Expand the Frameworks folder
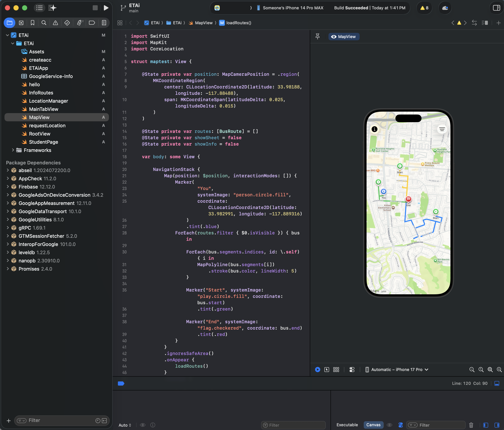 [13, 150]
